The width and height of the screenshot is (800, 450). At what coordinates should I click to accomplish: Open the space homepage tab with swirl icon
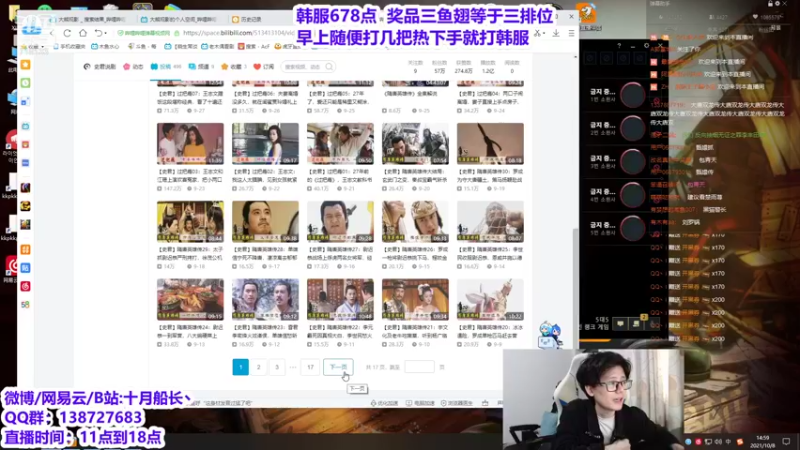coord(99,67)
